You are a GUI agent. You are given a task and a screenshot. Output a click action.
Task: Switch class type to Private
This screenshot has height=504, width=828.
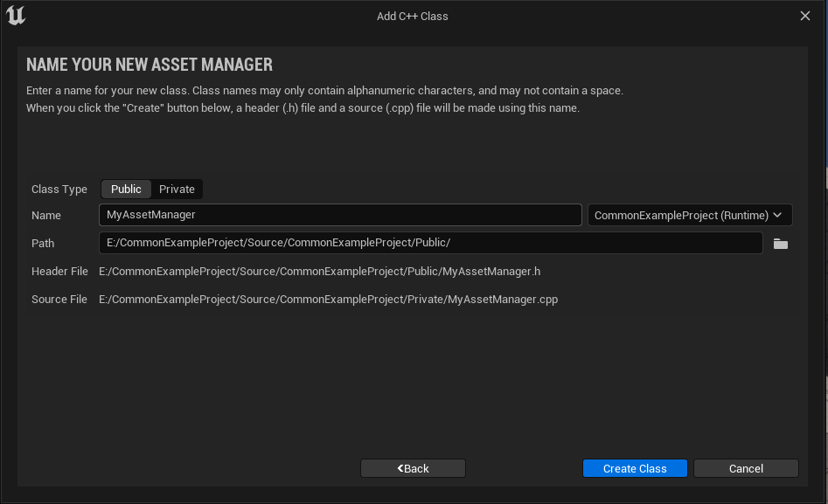point(177,190)
